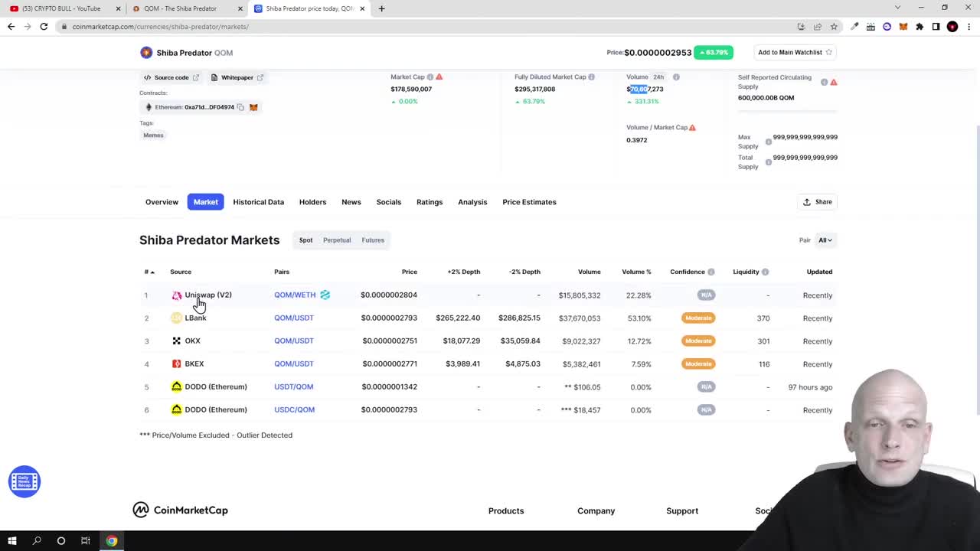Image resolution: width=980 pixels, height=551 pixels.
Task: Open the color picker eyedropper extension
Action: point(854,27)
